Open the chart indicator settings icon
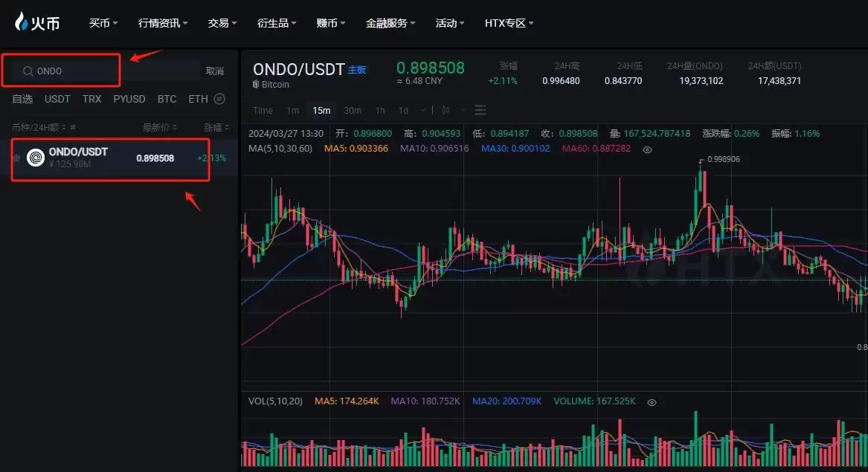This screenshot has width=868, height=472. [x=480, y=110]
